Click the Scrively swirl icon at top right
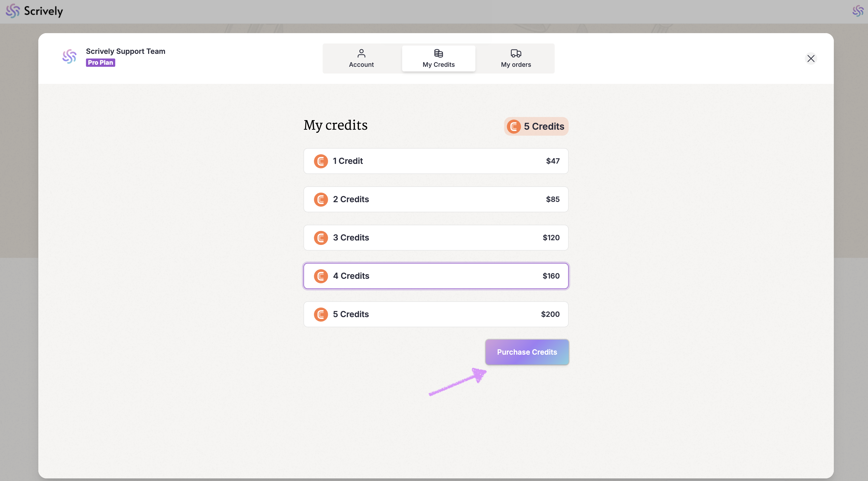The image size is (868, 481). (x=858, y=11)
